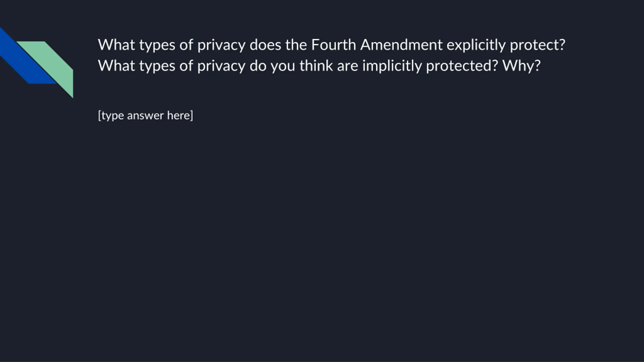Click the word 'Amendment' in the title
The width and height of the screenshot is (644, 362).
coord(401,45)
